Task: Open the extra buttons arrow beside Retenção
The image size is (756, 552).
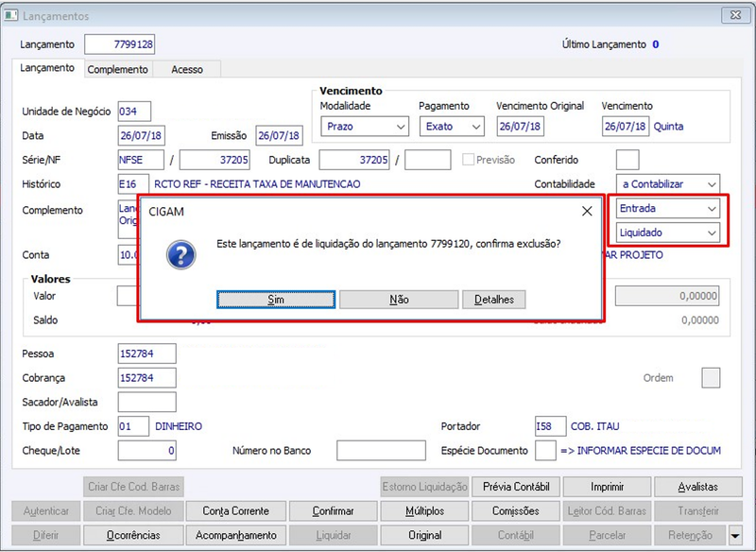Action: [x=735, y=536]
